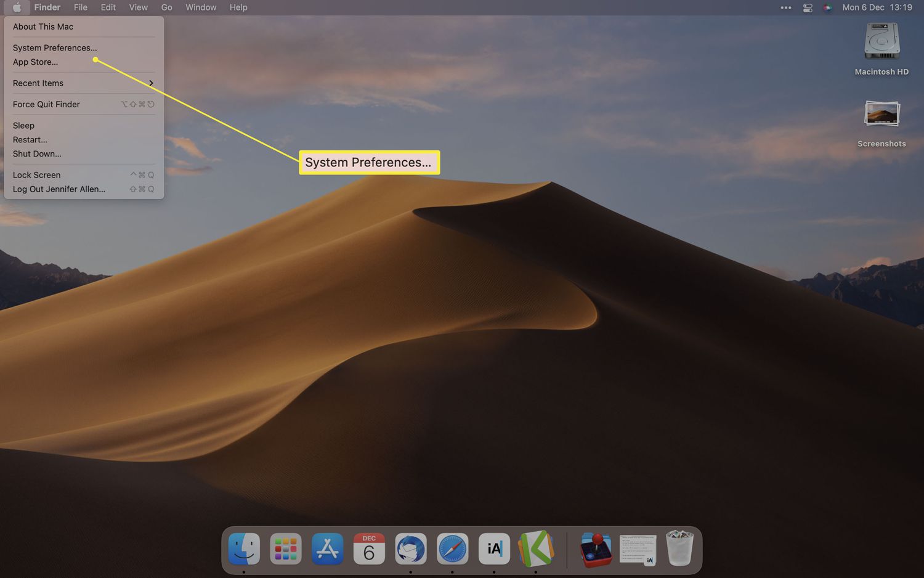
Task: Expand the Recent Items submenu
Action: pyautogui.click(x=83, y=83)
